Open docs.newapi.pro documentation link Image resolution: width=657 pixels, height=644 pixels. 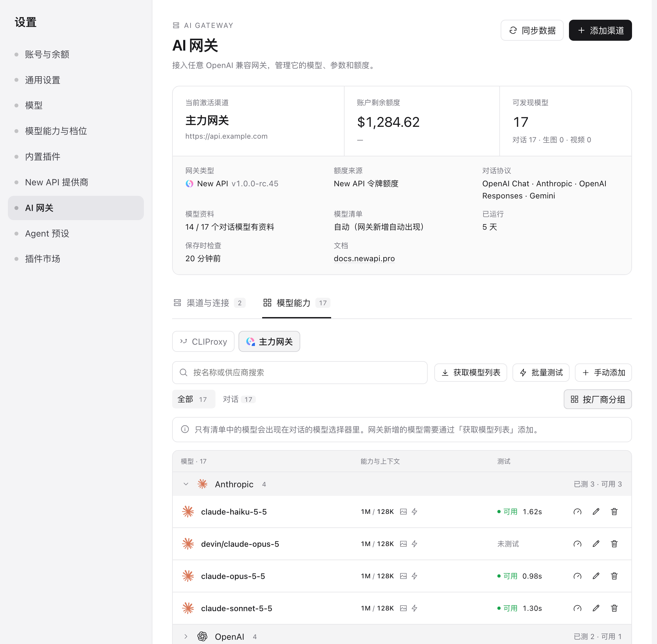point(364,258)
